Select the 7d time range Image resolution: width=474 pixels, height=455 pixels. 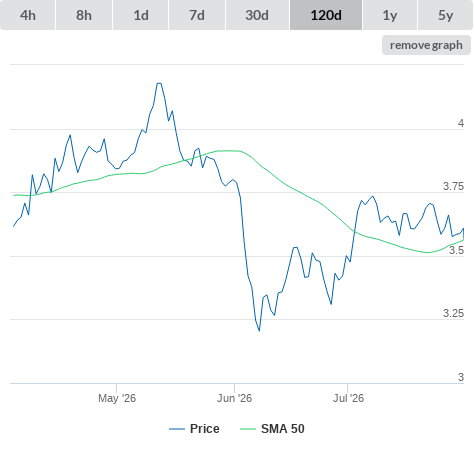(197, 15)
